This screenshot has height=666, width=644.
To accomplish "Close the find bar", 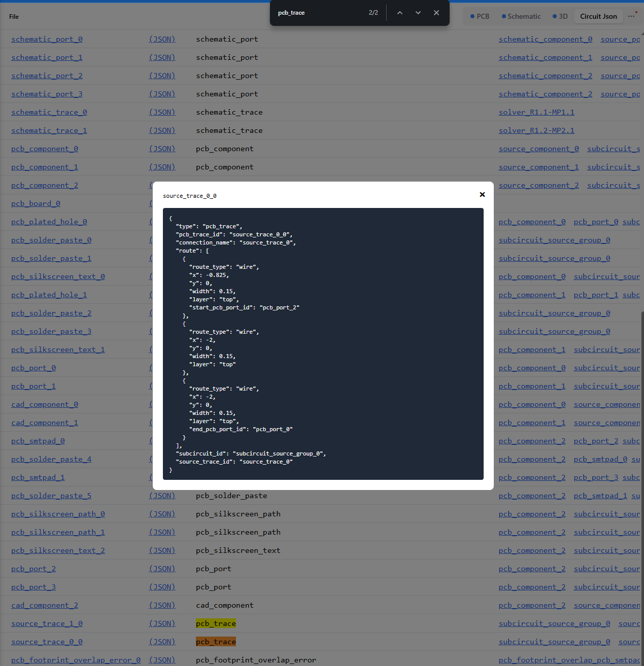I will 436,13.
